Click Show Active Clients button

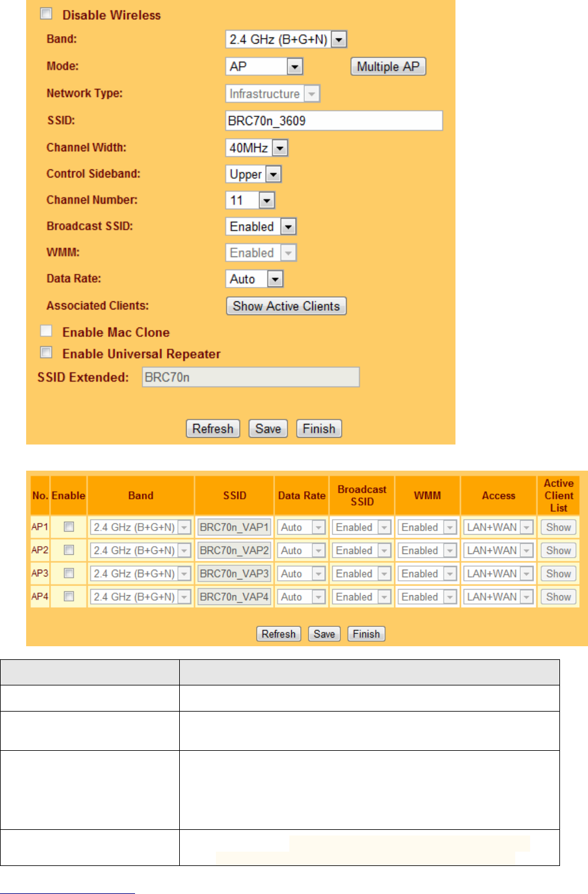click(x=286, y=306)
